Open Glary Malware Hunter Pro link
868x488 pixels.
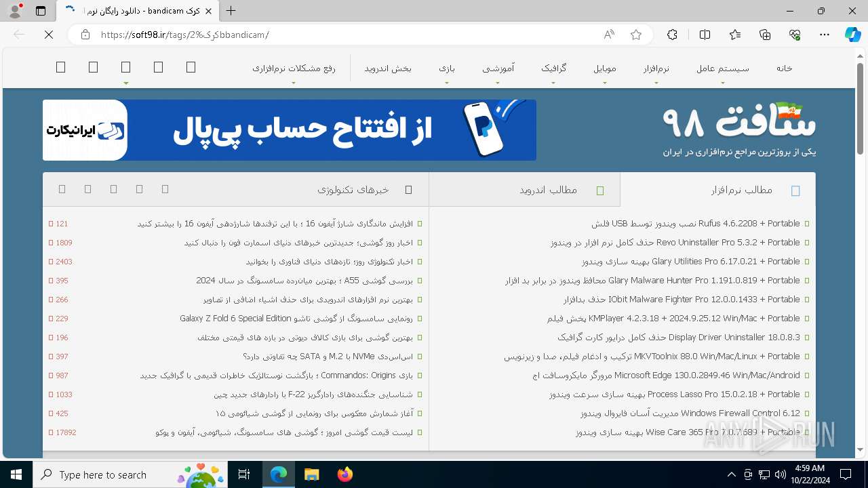point(652,281)
